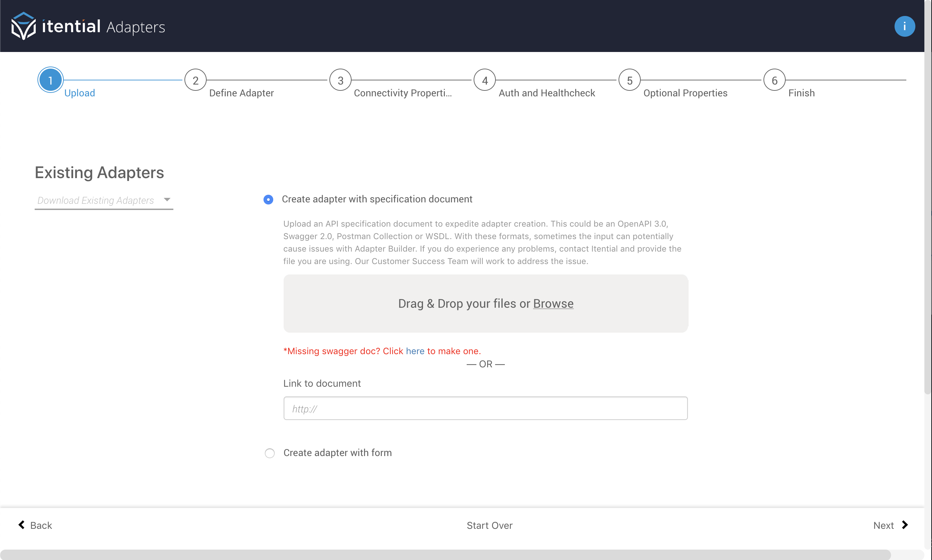Click the horizontal scrollbar thumb

tap(446, 555)
